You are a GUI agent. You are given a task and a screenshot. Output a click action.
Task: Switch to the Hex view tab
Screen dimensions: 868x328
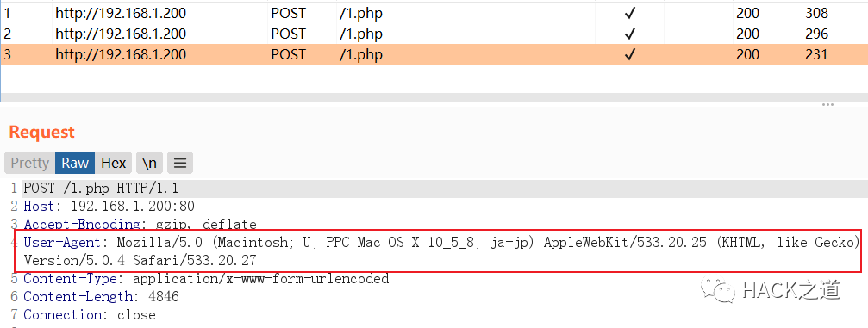point(114,164)
